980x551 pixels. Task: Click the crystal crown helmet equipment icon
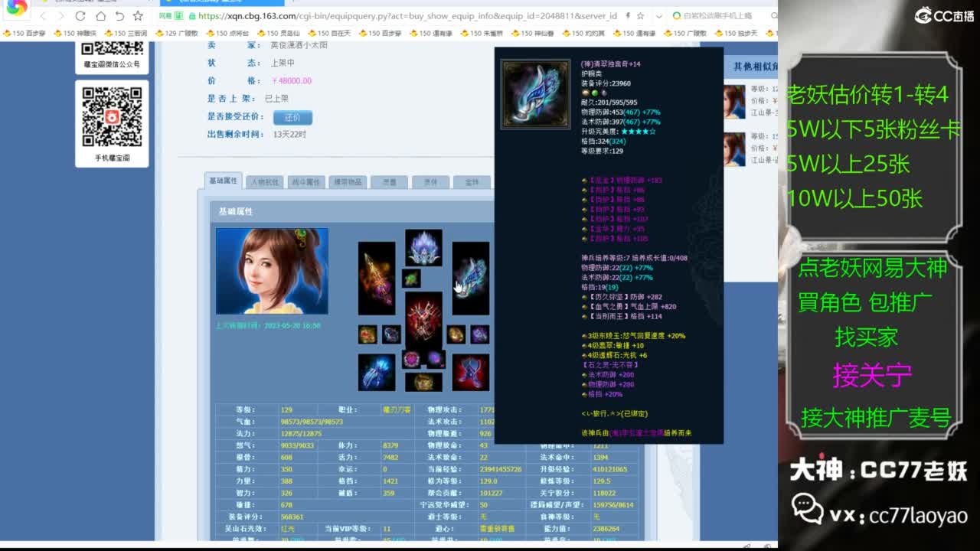click(x=423, y=248)
